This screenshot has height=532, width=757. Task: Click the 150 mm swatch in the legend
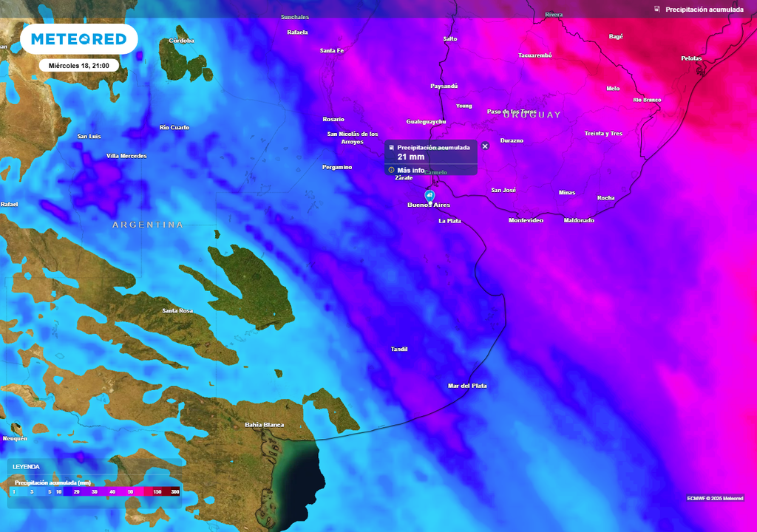coord(157,491)
